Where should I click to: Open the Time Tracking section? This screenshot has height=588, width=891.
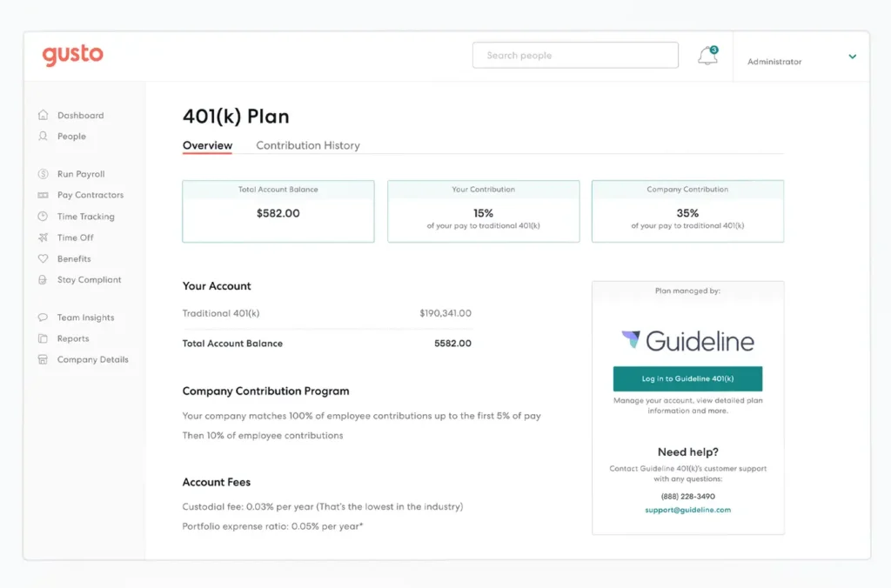click(84, 216)
